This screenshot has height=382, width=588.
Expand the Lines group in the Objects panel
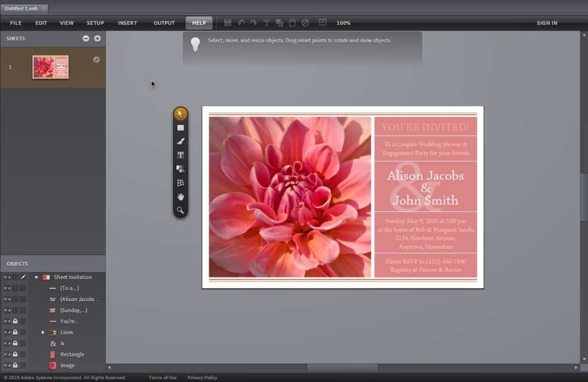(x=42, y=332)
